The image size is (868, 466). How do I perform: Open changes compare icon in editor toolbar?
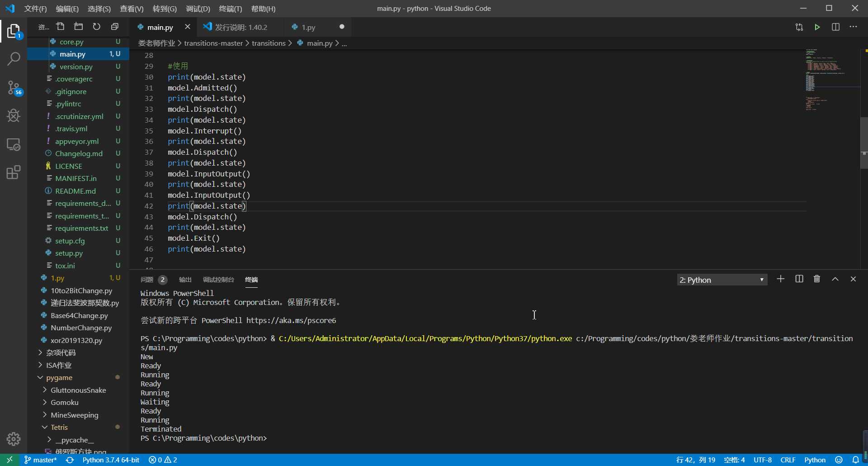799,27
